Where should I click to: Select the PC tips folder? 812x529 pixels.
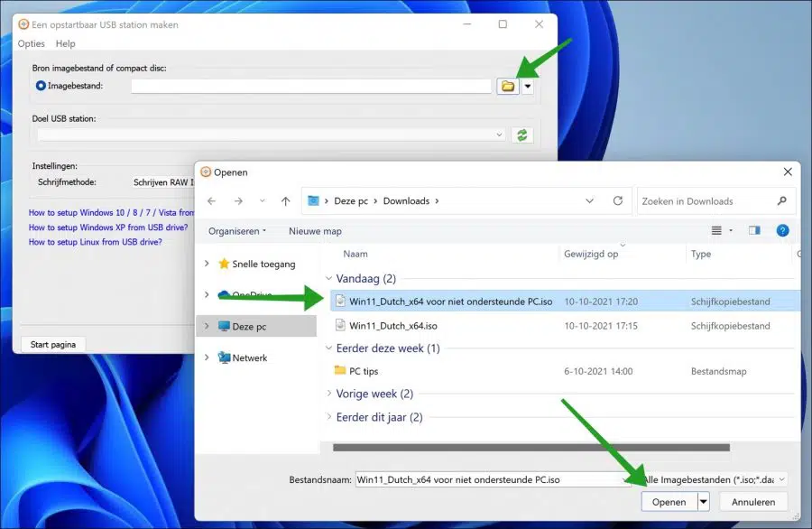(x=364, y=371)
